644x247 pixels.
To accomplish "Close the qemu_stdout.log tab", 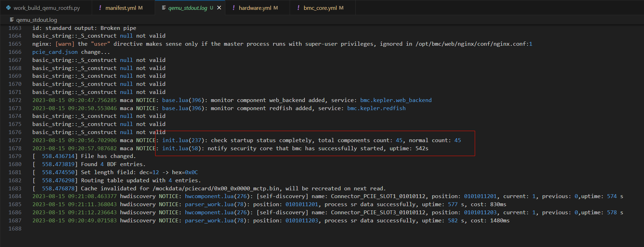I will point(219,8).
